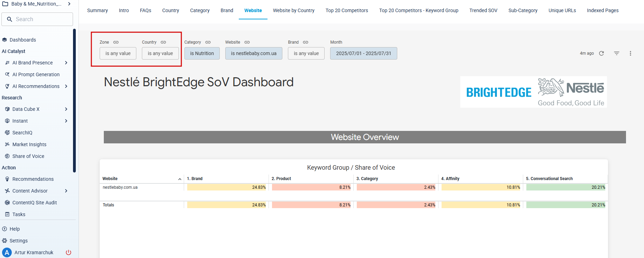Open the Month date range filter
This screenshot has height=258, width=644.
tap(363, 53)
